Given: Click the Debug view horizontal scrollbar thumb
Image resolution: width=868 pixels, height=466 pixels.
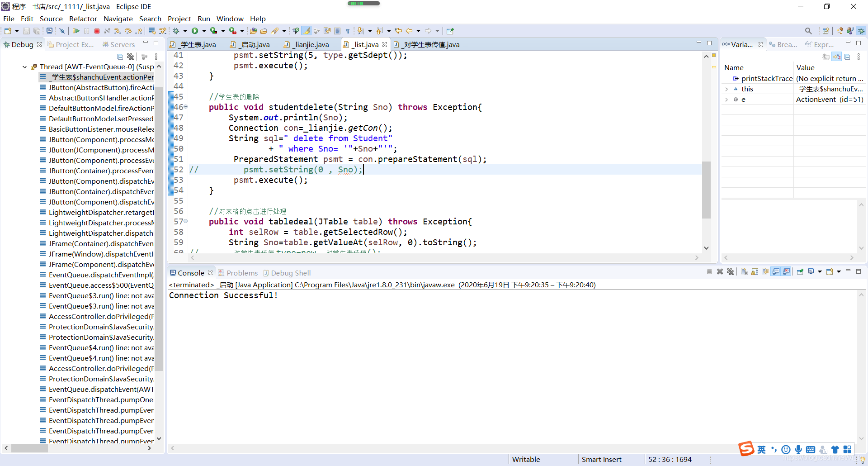Looking at the screenshot, I should pyautogui.click(x=29, y=448).
